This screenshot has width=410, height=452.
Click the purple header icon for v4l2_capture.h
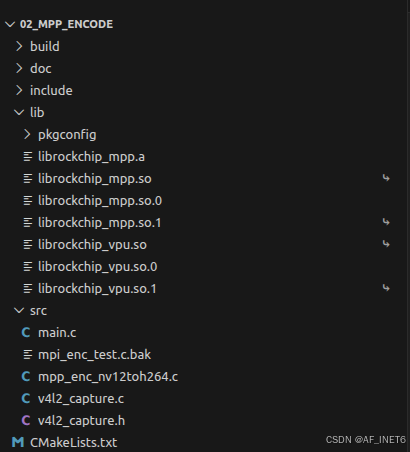(26, 421)
